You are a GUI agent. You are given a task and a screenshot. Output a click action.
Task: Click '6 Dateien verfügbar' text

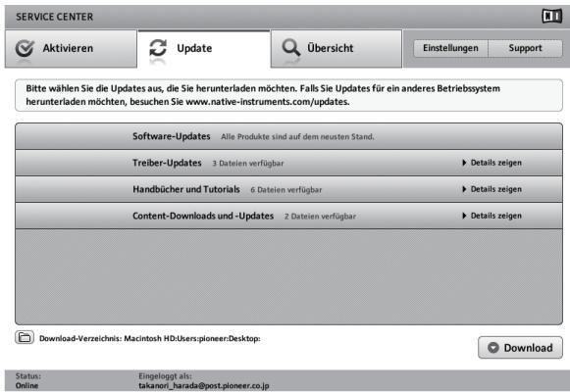coord(286,190)
